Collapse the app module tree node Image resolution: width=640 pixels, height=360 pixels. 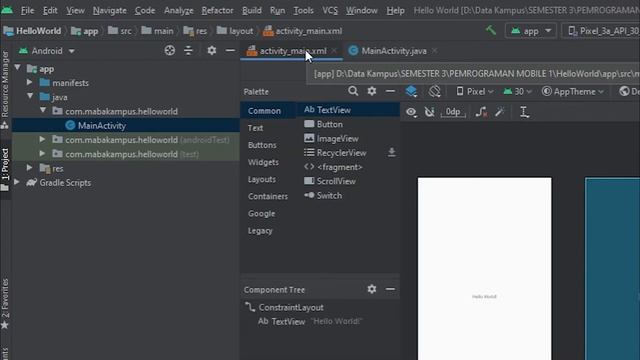point(18,68)
